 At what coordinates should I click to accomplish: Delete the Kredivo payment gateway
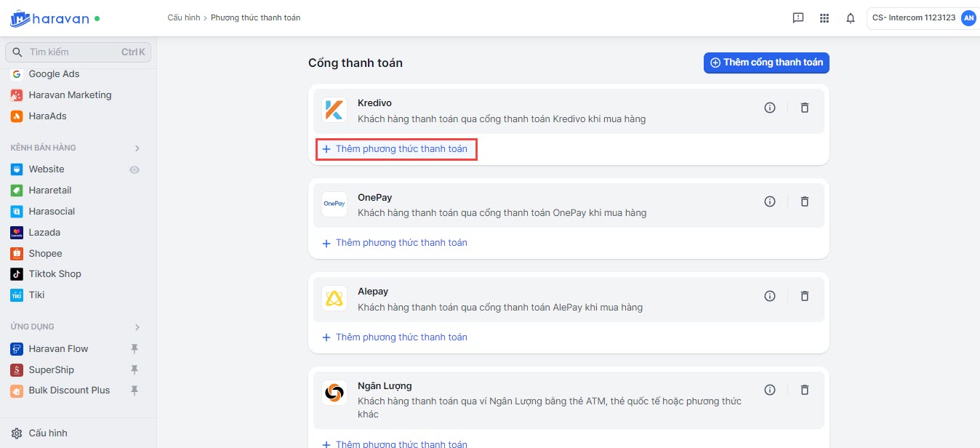click(x=805, y=108)
